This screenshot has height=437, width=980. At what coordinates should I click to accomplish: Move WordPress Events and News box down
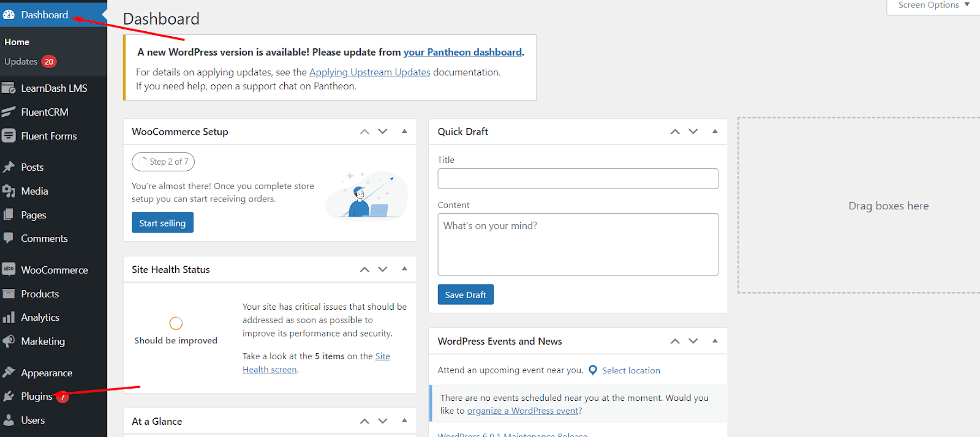point(693,342)
